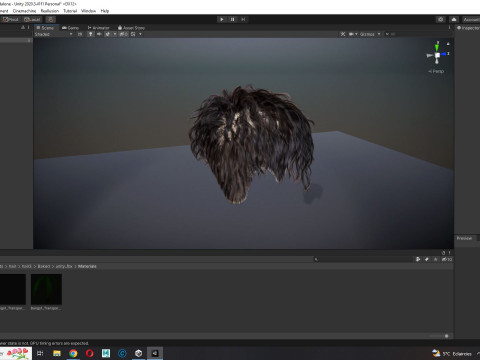Open the Reallusion menu
The width and height of the screenshot is (480, 360).
pyautogui.click(x=50, y=11)
